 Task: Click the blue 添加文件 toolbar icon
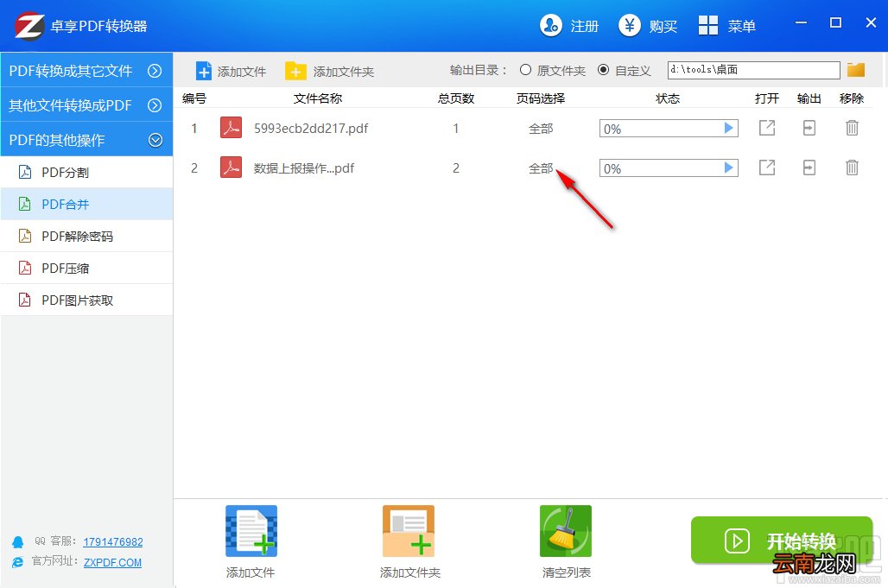[x=203, y=72]
